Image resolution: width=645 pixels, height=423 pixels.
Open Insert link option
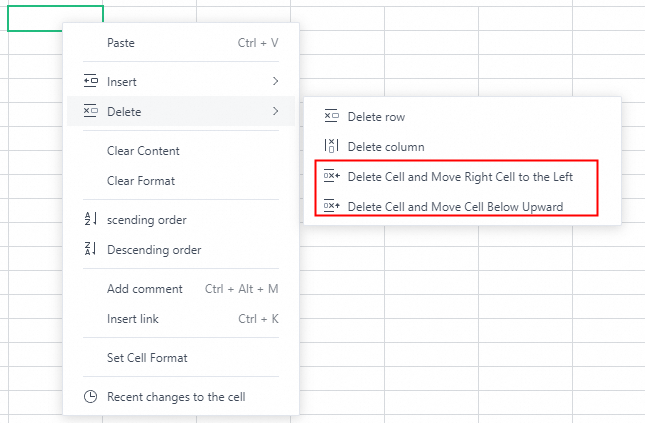tap(133, 319)
